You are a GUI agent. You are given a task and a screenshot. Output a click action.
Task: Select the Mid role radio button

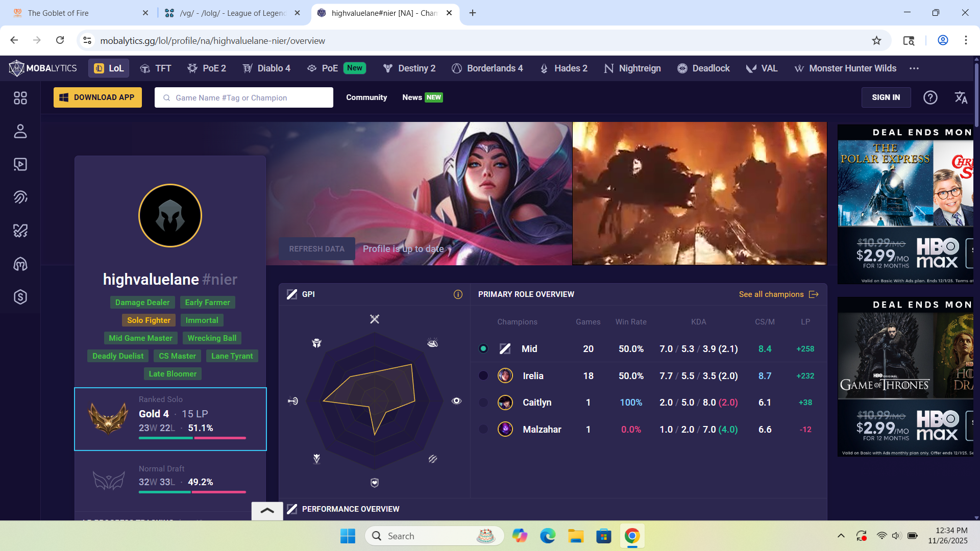click(x=483, y=349)
